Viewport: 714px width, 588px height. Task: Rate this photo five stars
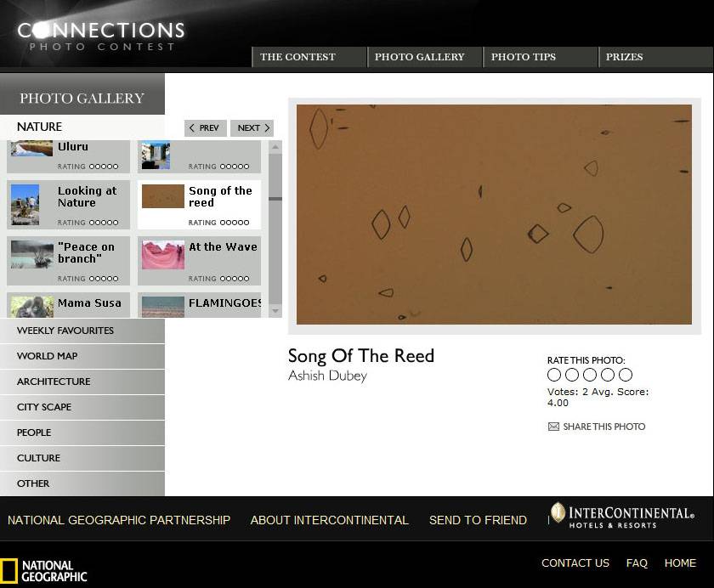tap(626, 375)
